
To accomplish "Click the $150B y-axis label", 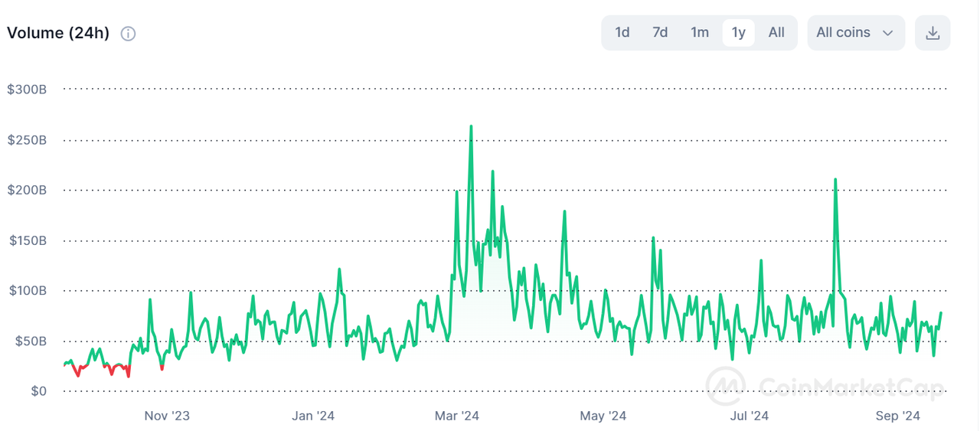I will (x=27, y=240).
